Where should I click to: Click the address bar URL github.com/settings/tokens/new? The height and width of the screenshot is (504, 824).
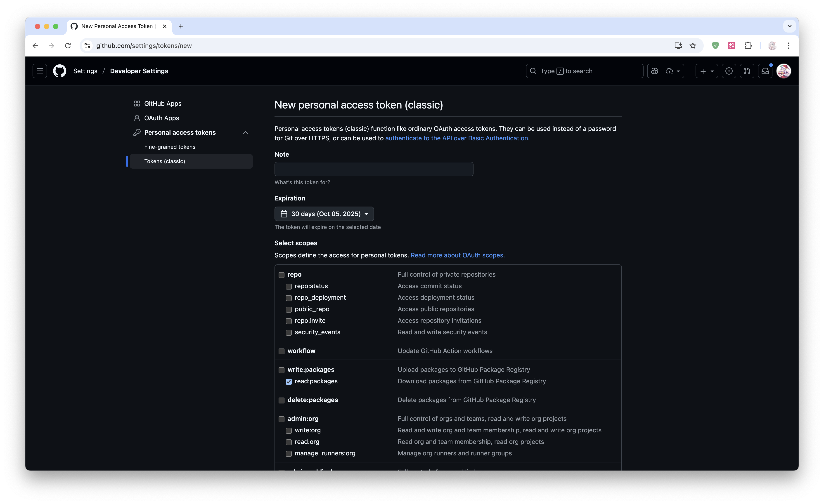[144, 45]
